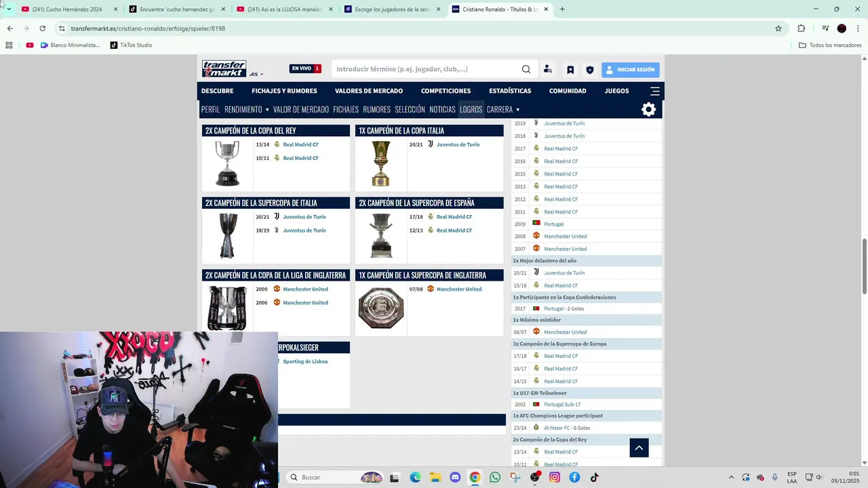Open Instagram from the taskbar

point(555,477)
